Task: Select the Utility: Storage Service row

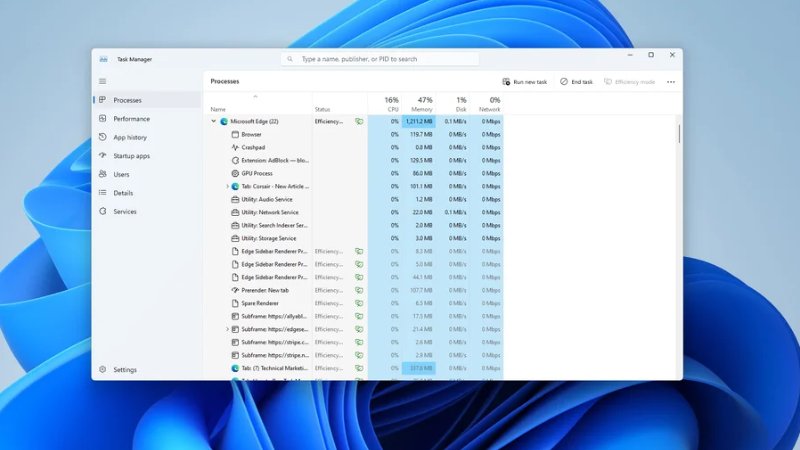Action: [356, 238]
